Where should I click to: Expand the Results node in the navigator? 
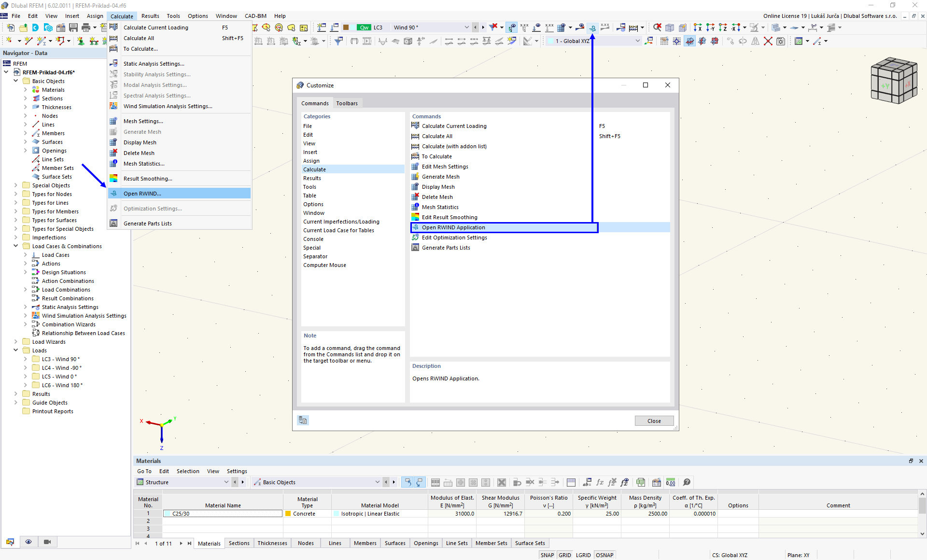tap(16, 394)
